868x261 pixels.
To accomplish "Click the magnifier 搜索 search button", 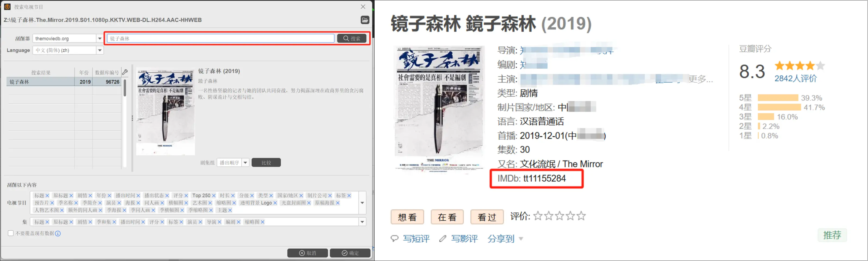I will (x=351, y=38).
